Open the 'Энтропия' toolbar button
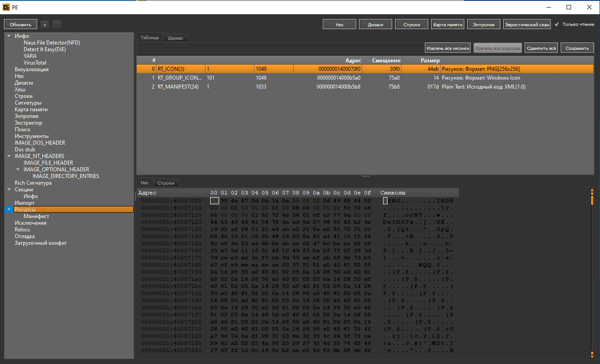Screen dimensions: 600x364 [483, 24]
